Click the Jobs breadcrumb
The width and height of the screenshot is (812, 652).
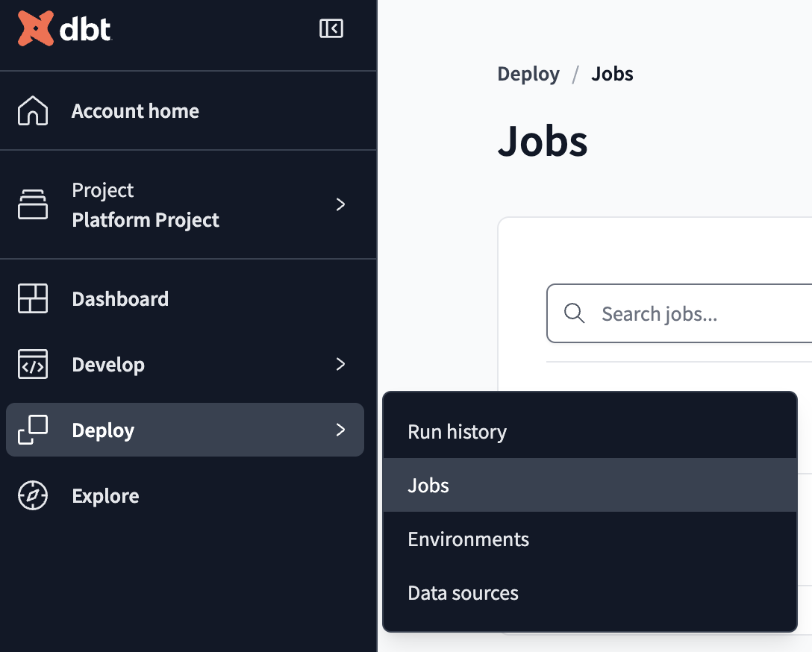(x=612, y=73)
